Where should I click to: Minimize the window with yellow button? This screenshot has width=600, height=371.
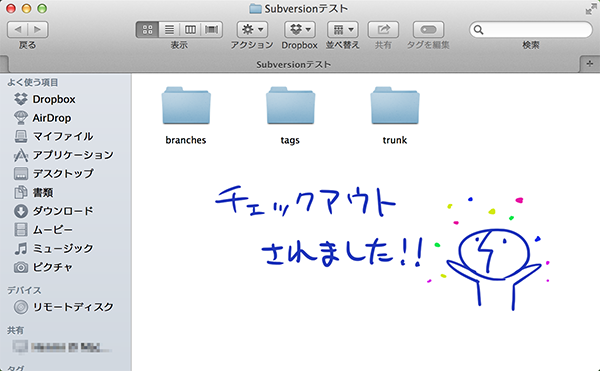click(x=26, y=8)
